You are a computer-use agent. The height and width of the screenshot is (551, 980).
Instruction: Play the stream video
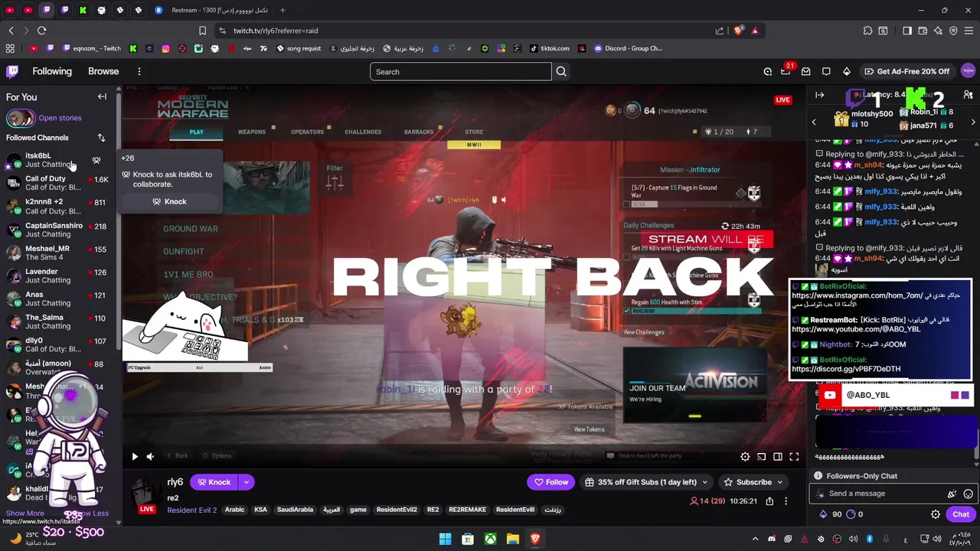tap(135, 457)
